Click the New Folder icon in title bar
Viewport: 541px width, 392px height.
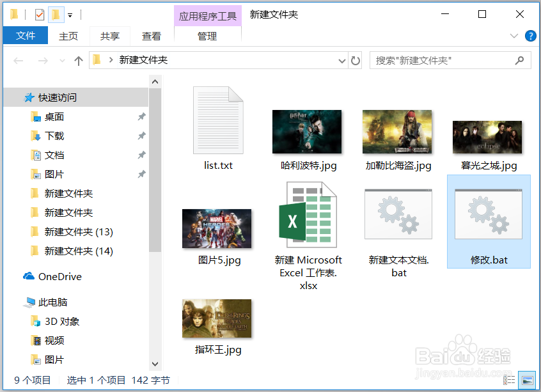[x=56, y=15]
